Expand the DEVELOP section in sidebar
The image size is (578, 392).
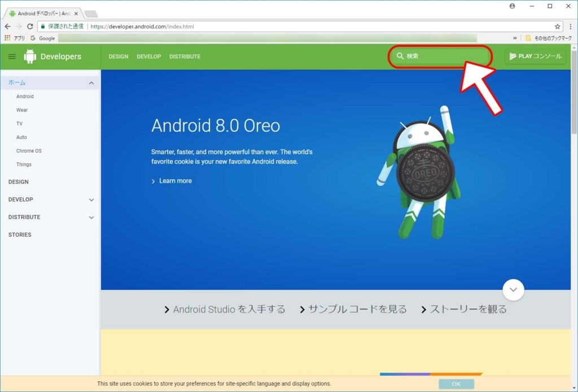tap(91, 200)
